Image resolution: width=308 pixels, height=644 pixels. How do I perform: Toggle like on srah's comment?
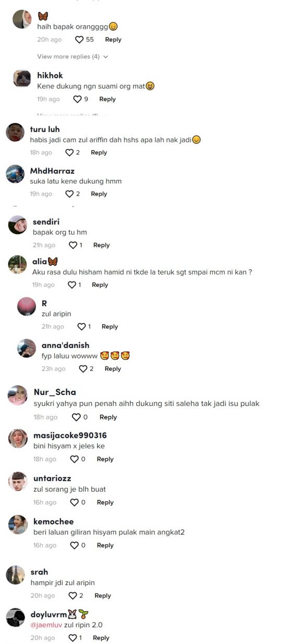(x=73, y=595)
